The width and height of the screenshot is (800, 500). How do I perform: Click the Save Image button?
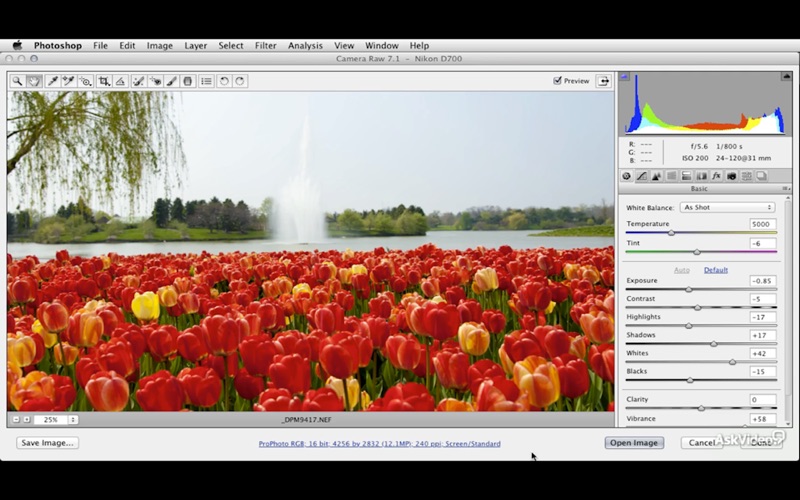click(x=47, y=443)
